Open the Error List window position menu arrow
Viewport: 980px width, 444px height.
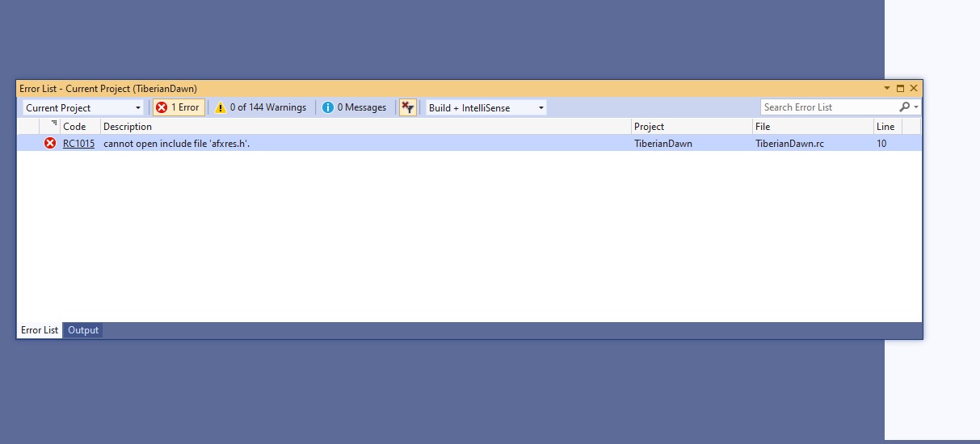pos(887,89)
